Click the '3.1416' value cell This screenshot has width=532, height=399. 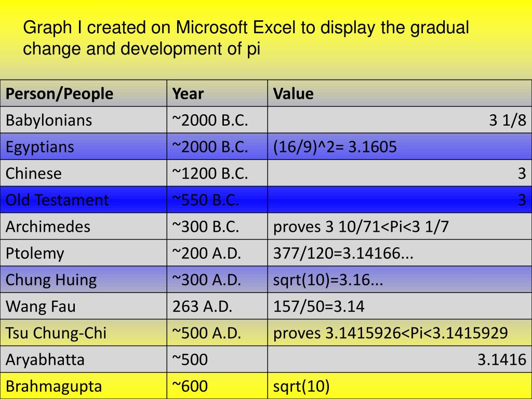[400, 360]
